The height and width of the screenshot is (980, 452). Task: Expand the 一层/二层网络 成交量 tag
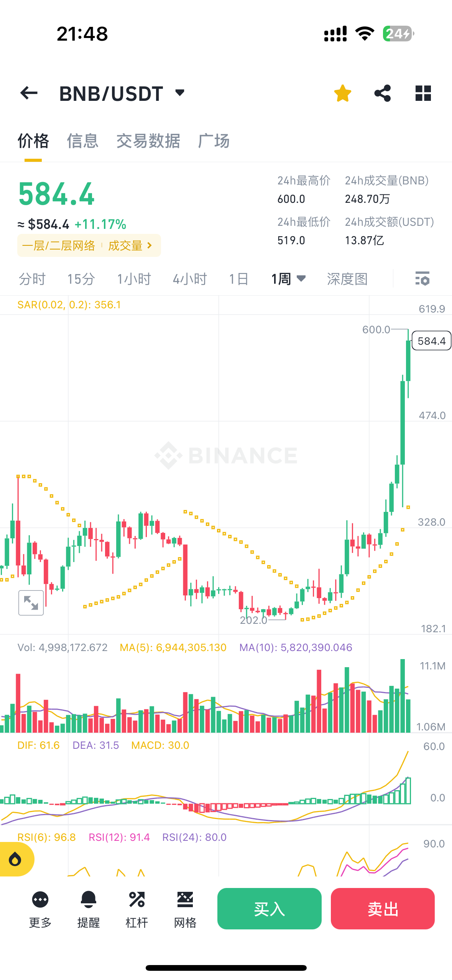point(89,245)
